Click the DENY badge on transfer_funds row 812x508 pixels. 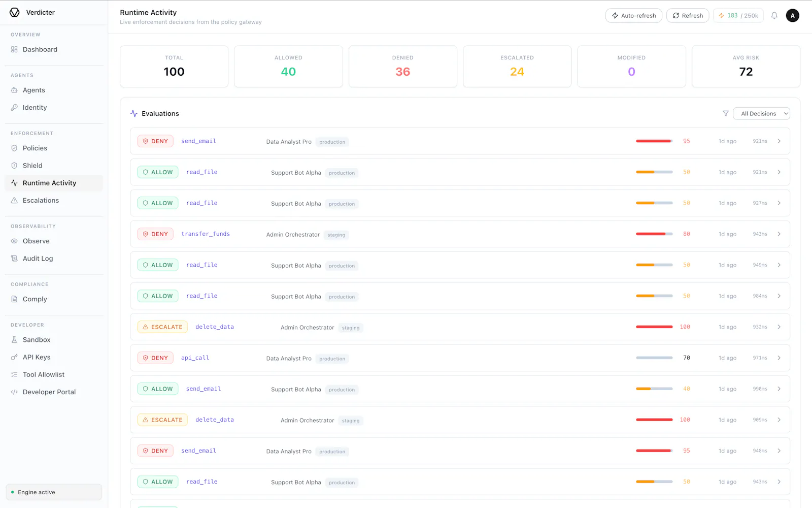[x=155, y=234]
